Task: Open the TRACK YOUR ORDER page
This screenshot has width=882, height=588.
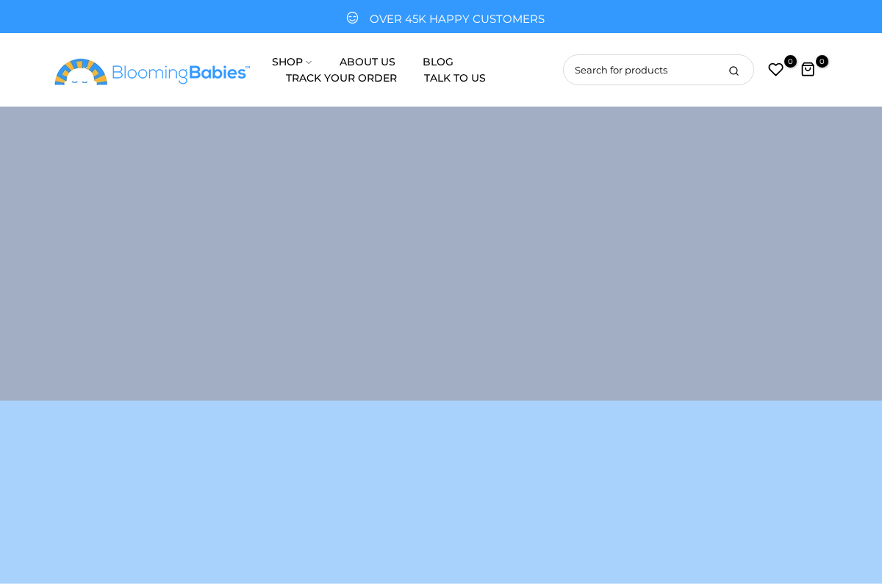Action: [x=341, y=78]
